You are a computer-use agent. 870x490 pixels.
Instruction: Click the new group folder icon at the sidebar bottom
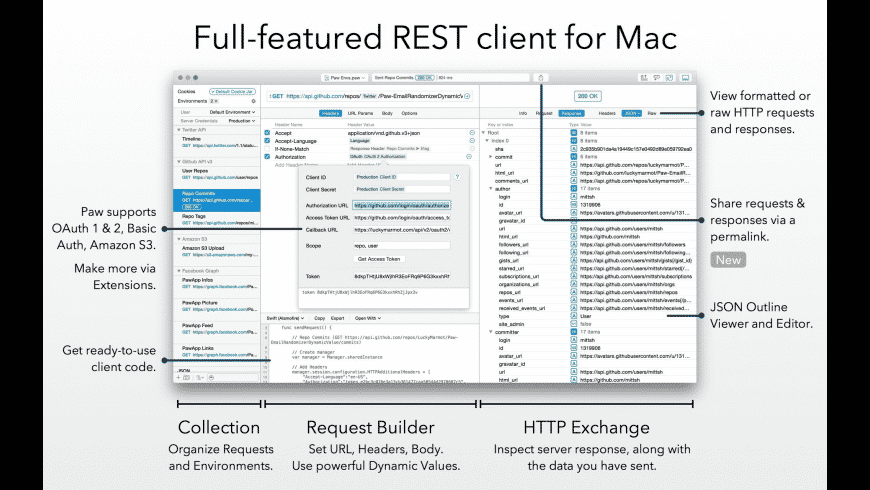pyautogui.click(x=187, y=377)
